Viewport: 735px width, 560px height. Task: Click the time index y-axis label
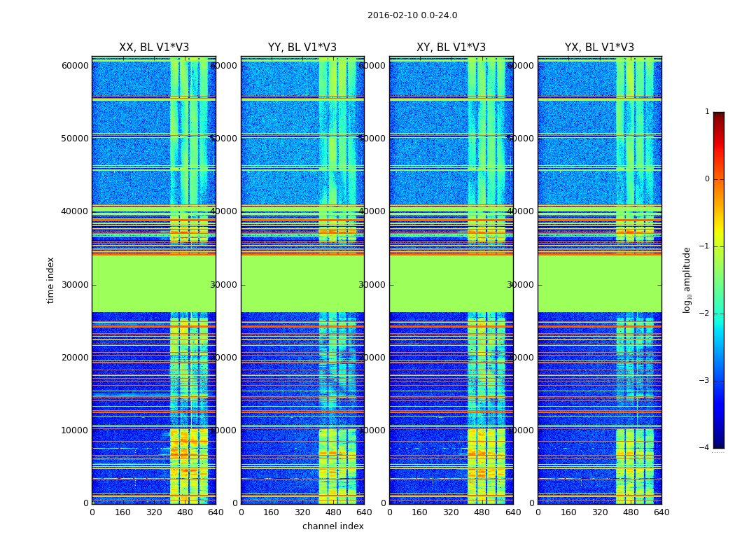(50, 280)
